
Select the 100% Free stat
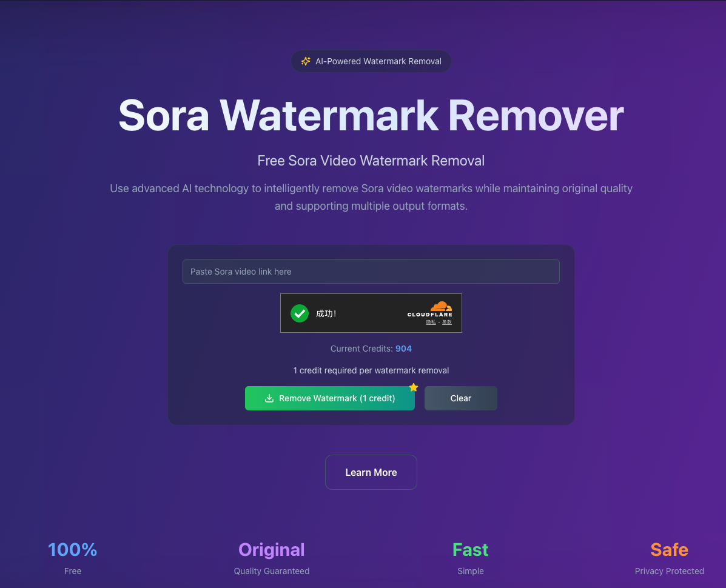[x=72, y=558]
